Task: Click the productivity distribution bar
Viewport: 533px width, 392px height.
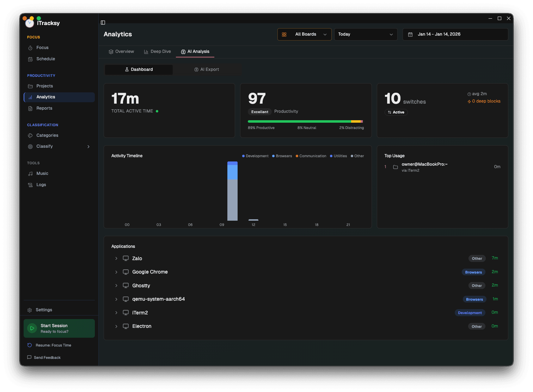Action: click(x=305, y=121)
